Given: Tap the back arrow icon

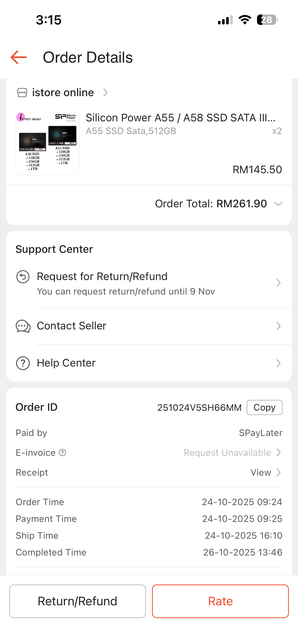Looking at the screenshot, I should click(x=19, y=57).
